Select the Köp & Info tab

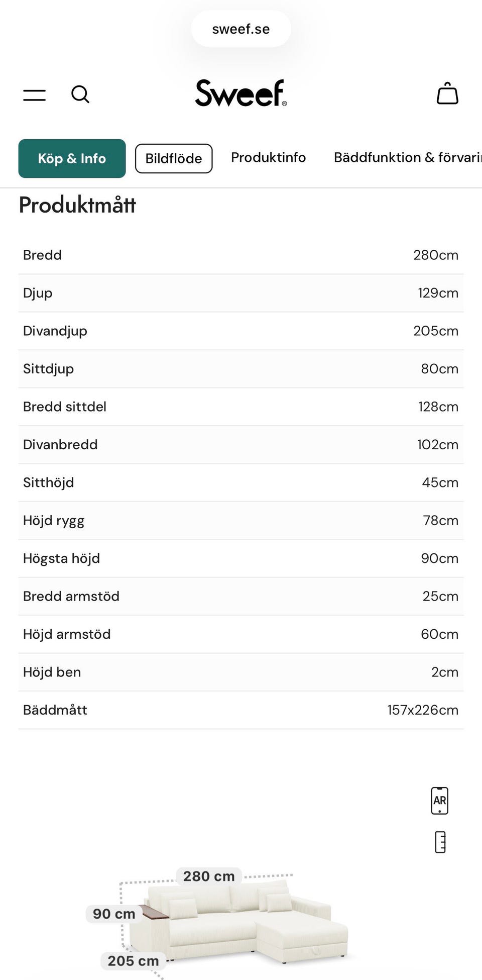[72, 158]
